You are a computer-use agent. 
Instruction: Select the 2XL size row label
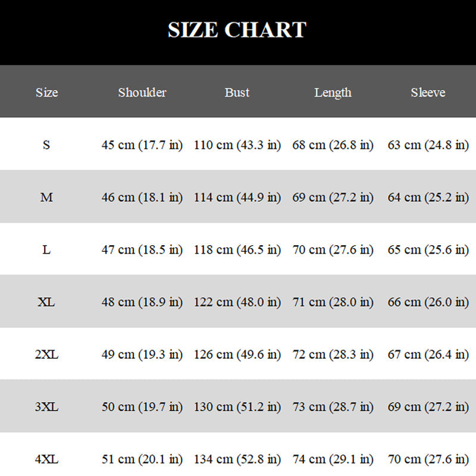pyautogui.click(x=46, y=355)
